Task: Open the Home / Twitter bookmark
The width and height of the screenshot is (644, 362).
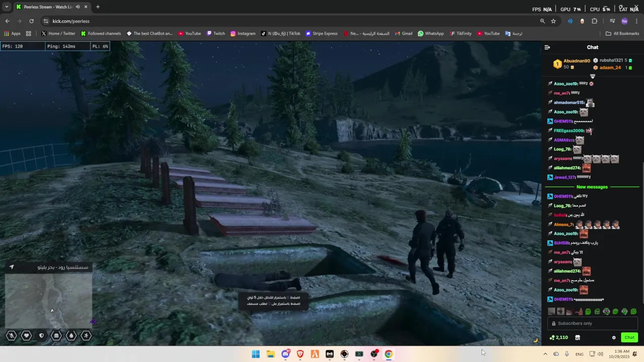Action: [58, 34]
